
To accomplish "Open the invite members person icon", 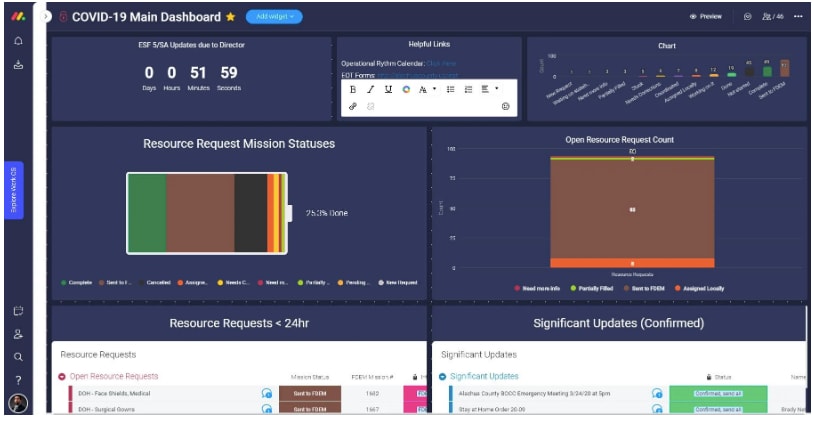I will click(18, 334).
